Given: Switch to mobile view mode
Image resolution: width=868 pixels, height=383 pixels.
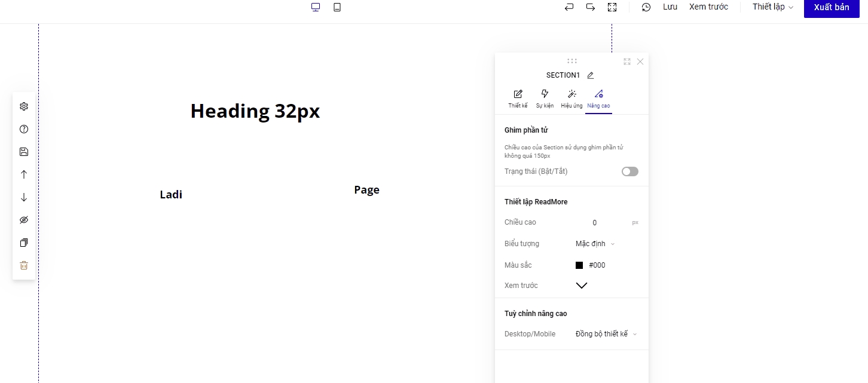Looking at the screenshot, I should pos(337,7).
